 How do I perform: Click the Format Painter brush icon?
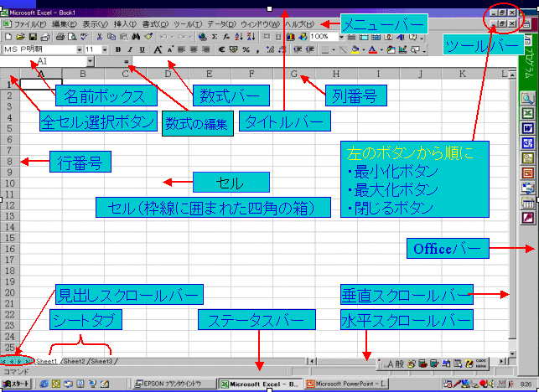coord(148,37)
